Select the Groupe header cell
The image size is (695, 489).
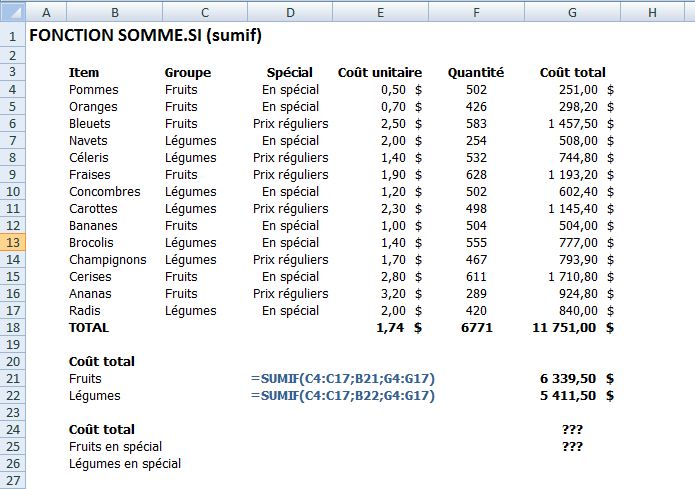coord(188,72)
